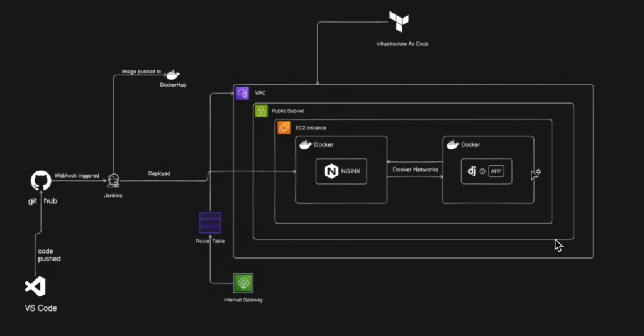Click the Route Table icon

(x=210, y=222)
